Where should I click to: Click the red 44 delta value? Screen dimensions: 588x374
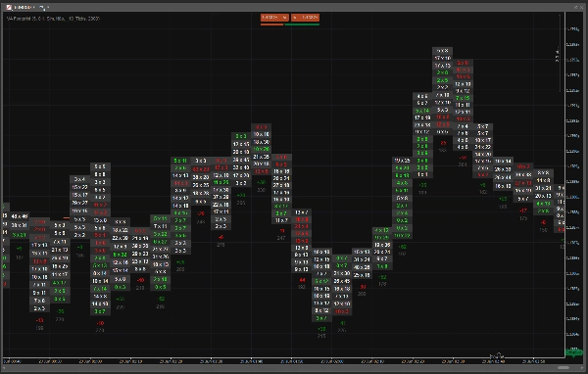(302, 280)
